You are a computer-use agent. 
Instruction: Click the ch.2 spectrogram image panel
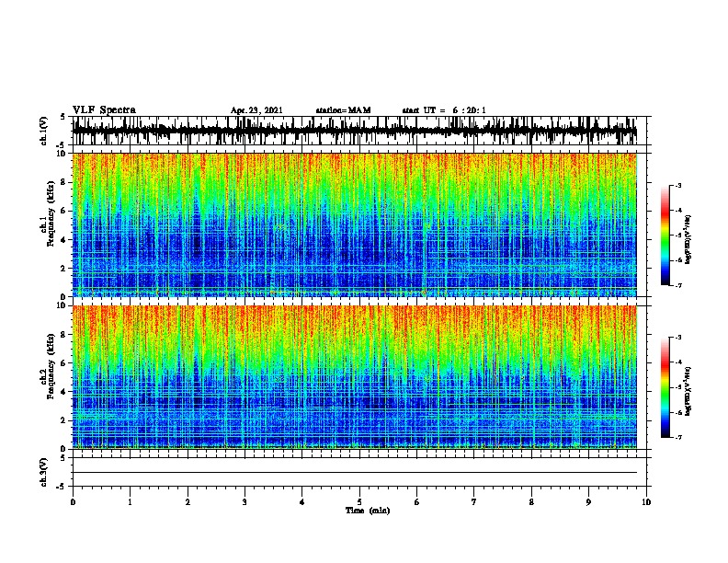click(x=355, y=377)
